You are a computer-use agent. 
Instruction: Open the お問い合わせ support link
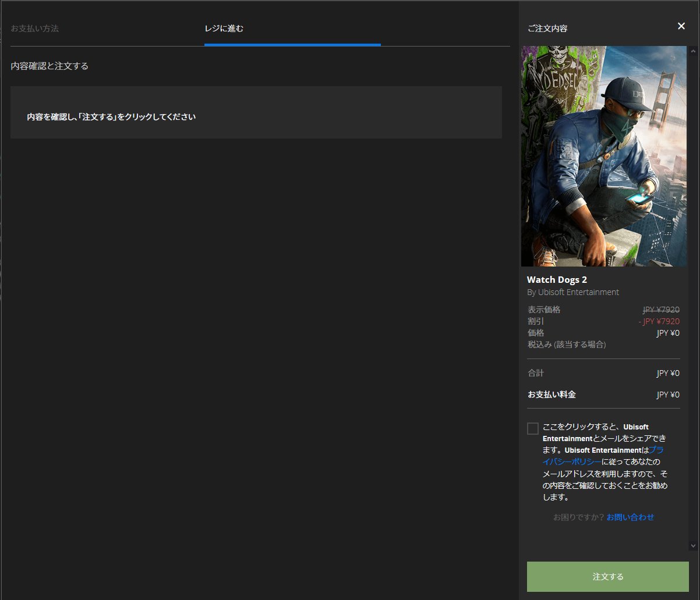pyautogui.click(x=630, y=517)
